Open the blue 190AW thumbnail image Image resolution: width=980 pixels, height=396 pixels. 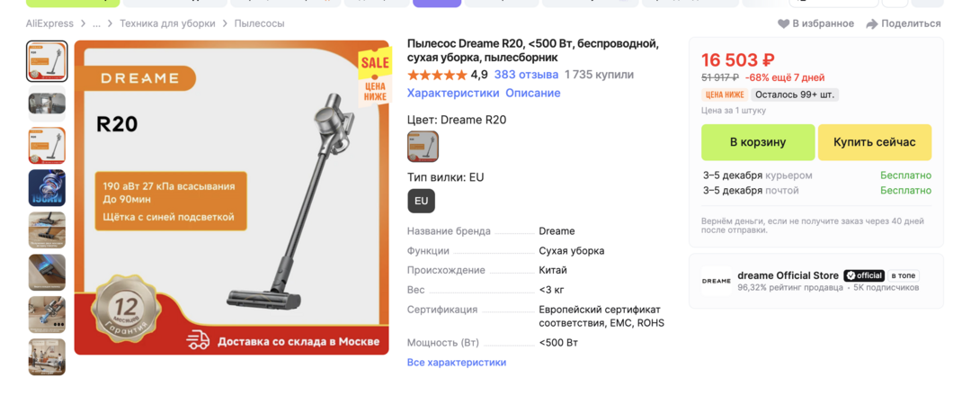click(x=47, y=188)
